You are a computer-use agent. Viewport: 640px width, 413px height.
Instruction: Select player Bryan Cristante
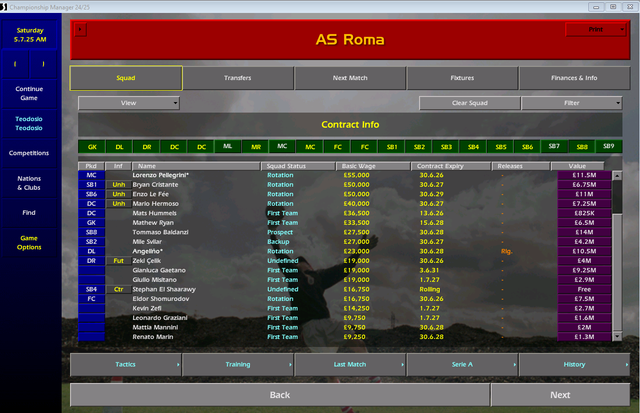[x=155, y=184]
